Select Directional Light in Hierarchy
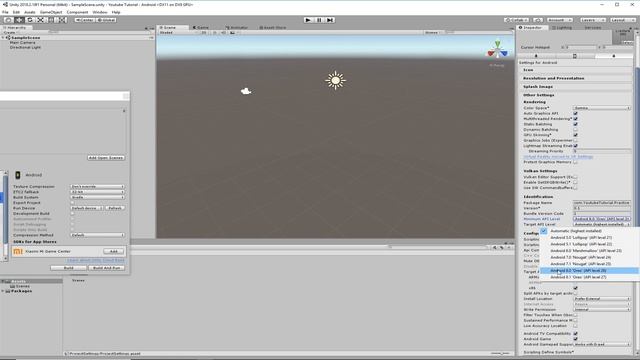This screenshot has height=360, width=640. (25, 47)
